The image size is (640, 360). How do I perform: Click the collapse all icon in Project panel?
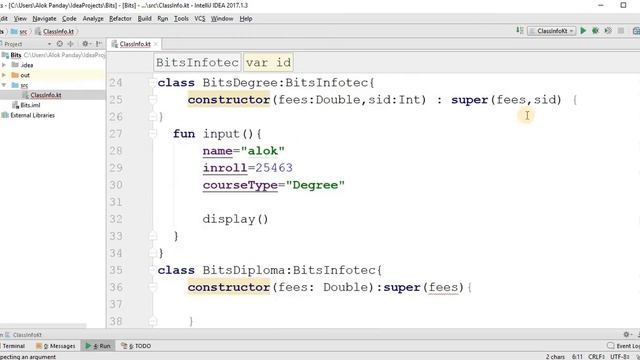pos(70,44)
